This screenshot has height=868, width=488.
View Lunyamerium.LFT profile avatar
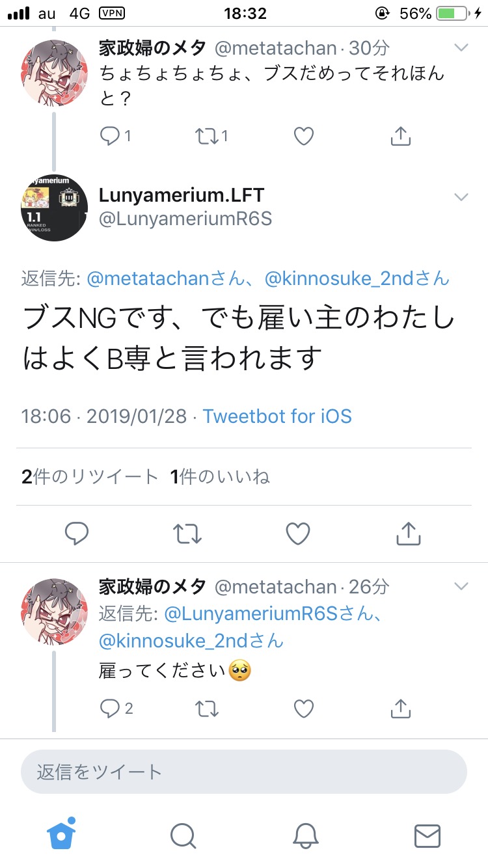55,208
